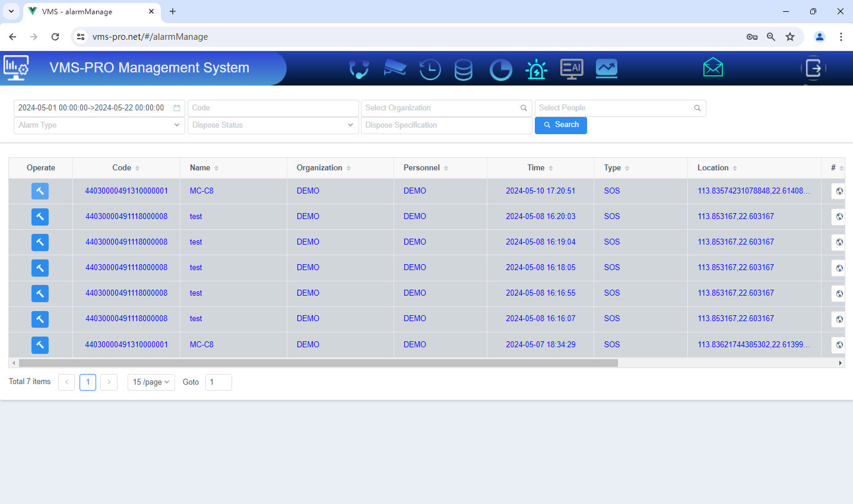The width and height of the screenshot is (853, 504).
Task: Open the Alarm Type dropdown
Action: pos(99,125)
